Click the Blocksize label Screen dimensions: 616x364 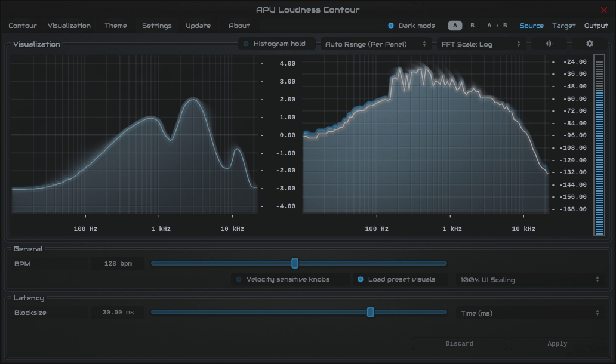click(30, 313)
